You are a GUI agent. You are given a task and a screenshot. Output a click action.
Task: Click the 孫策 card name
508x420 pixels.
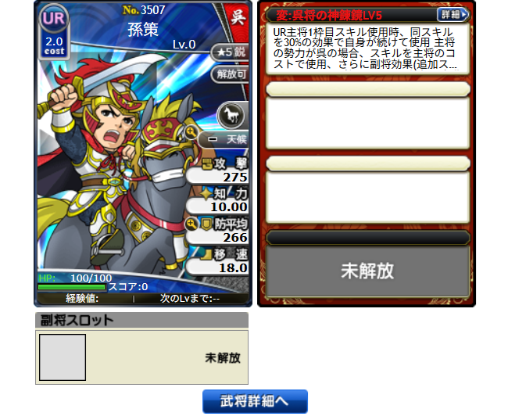pos(143,30)
